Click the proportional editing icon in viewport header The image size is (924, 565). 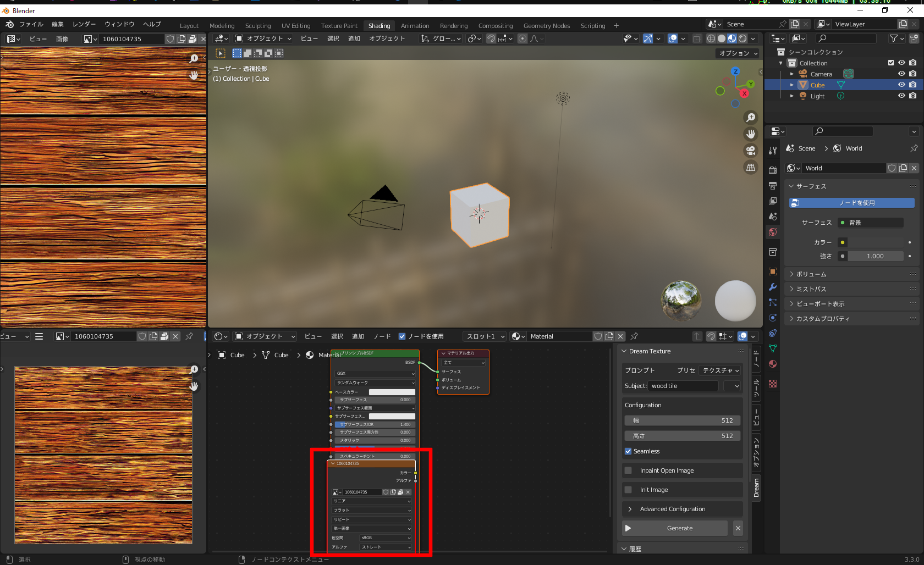[x=522, y=38]
